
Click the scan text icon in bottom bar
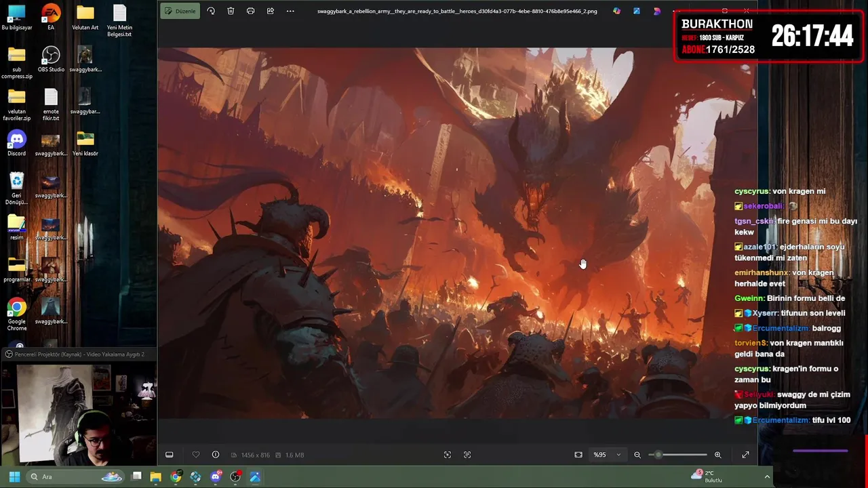[467, 455]
